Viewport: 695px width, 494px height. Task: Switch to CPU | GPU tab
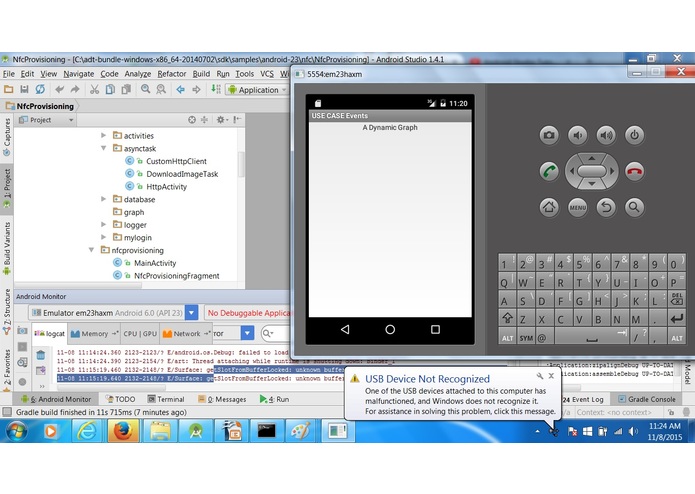tap(140, 334)
